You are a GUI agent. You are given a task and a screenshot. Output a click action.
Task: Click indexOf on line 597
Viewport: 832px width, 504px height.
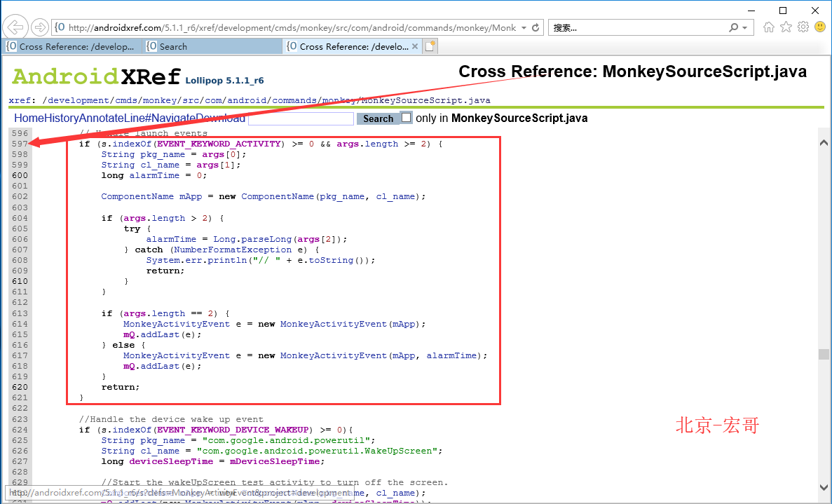(132, 144)
